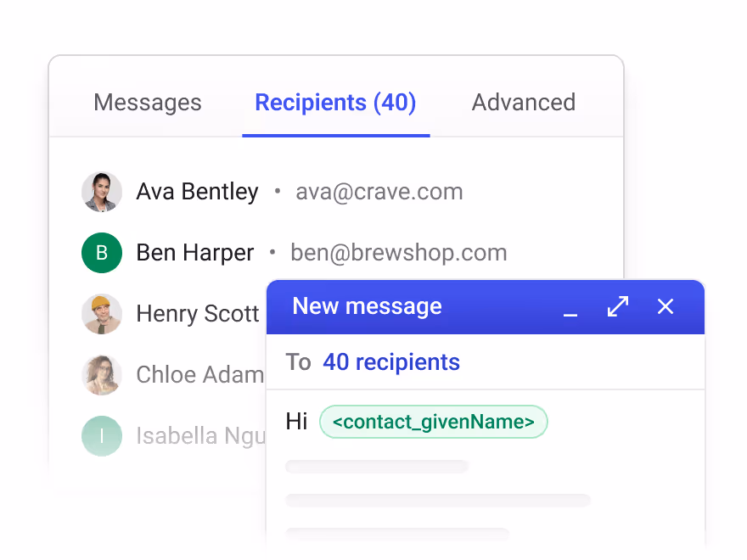Open Ava Bentley's profile photo
This screenshot has height=560, width=747.
[x=102, y=192]
